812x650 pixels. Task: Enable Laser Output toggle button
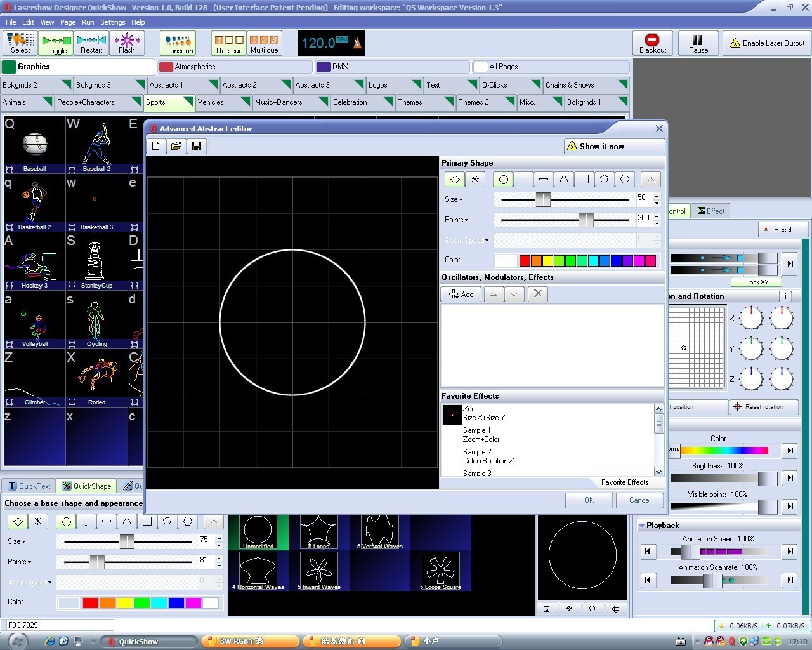(x=767, y=43)
